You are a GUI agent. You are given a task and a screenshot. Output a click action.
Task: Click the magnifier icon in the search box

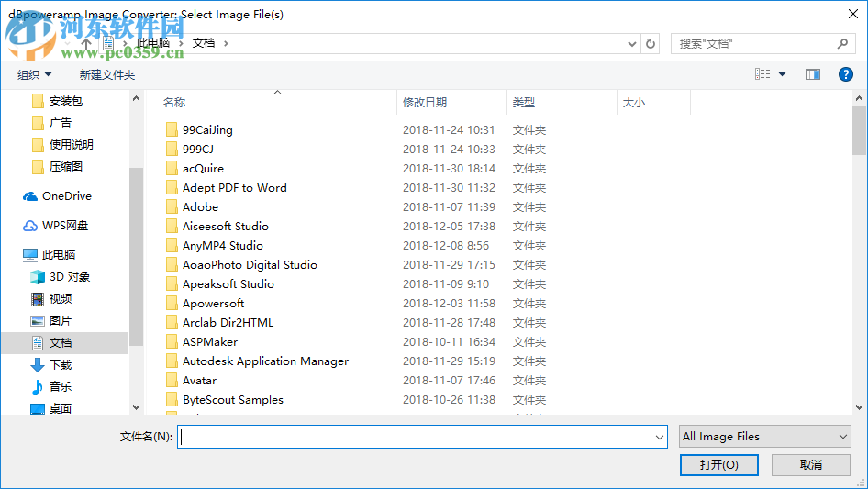(842, 43)
